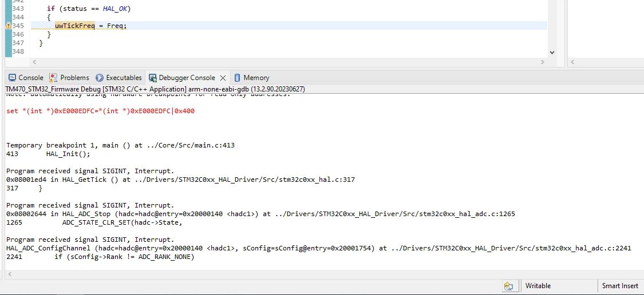This screenshot has height=295, width=644.
Task: Click the Debugger Console tab icon
Action: pos(152,78)
